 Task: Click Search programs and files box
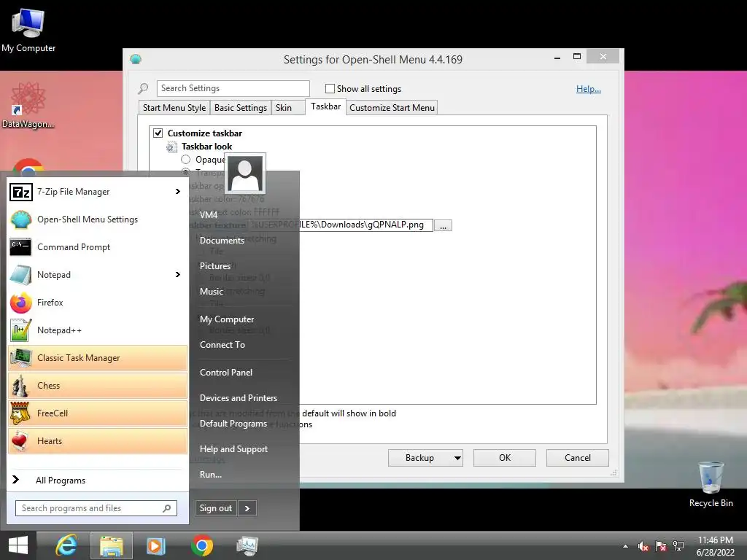tap(96, 508)
